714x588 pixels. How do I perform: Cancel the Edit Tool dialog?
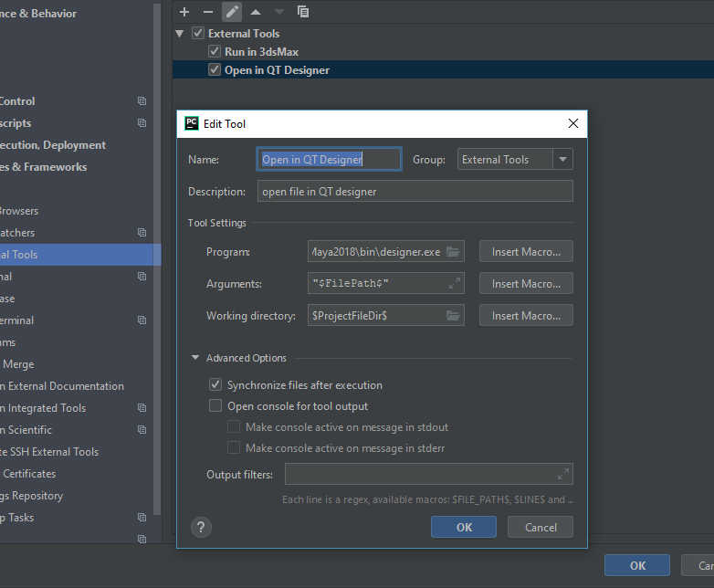tap(541, 527)
